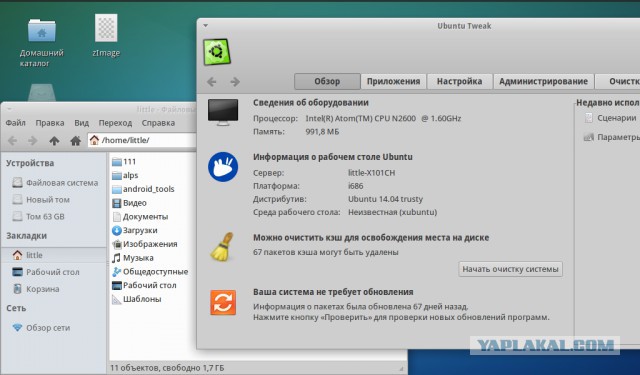The height and width of the screenshot is (375, 640).
Task: Click 67 пакетов кэша могут быть удалены
Action: click(326, 252)
